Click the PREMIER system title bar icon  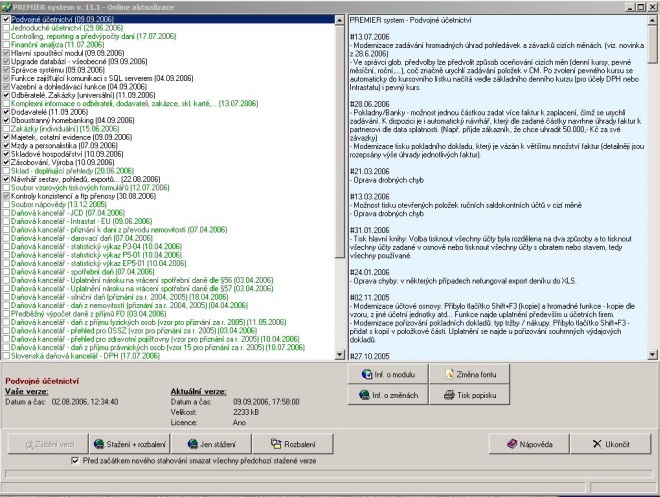pyautogui.click(x=7, y=6)
